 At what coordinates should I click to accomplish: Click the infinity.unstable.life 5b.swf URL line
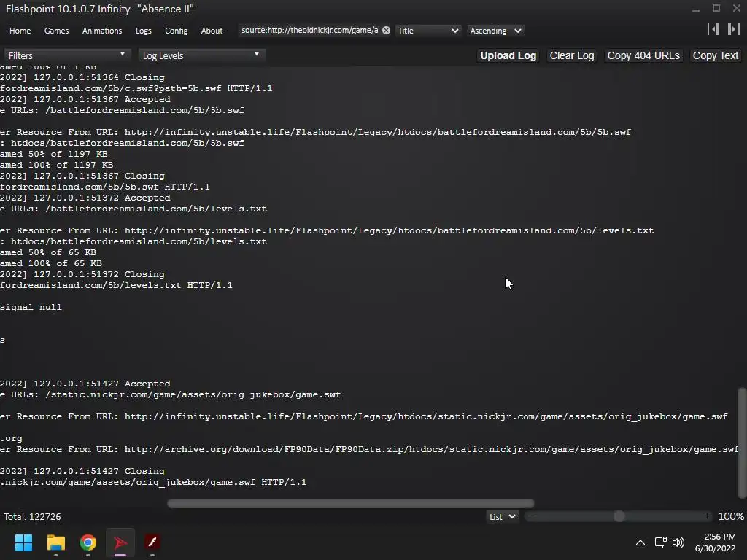pos(315,132)
